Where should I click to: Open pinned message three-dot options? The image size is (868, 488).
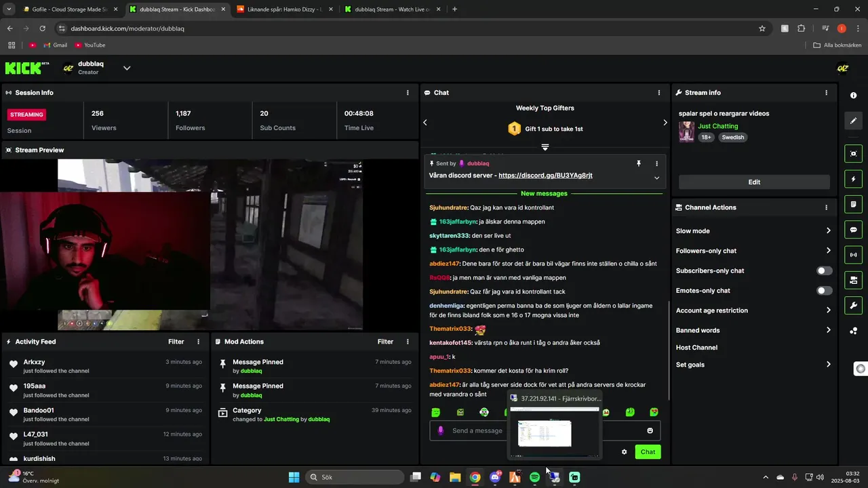pos(656,163)
